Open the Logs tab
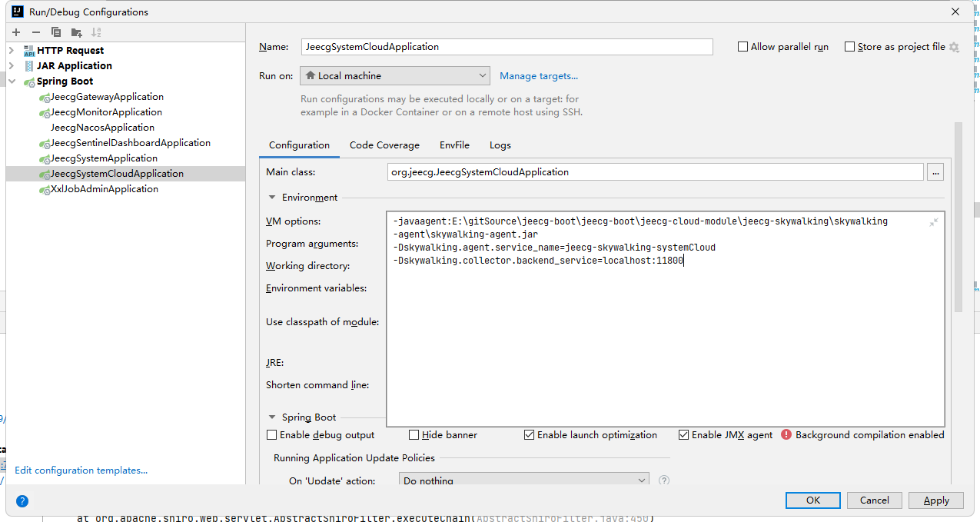Image resolution: width=980 pixels, height=522 pixels. [x=500, y=145]
